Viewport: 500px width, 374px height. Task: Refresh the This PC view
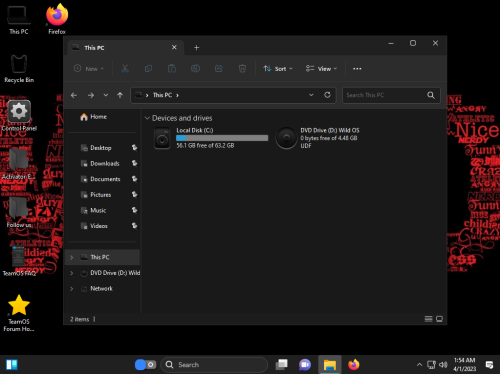[x=327, y=95]
